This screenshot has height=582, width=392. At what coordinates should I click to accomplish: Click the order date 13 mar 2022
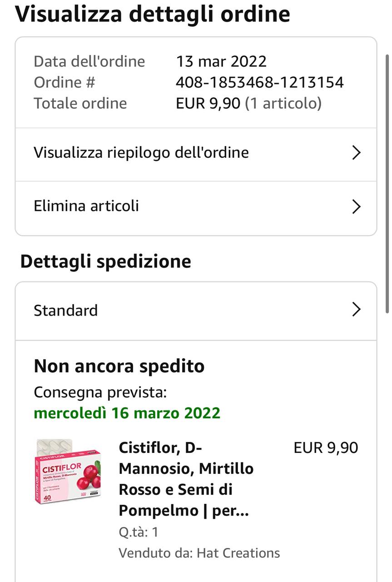(x=221, y=61)
